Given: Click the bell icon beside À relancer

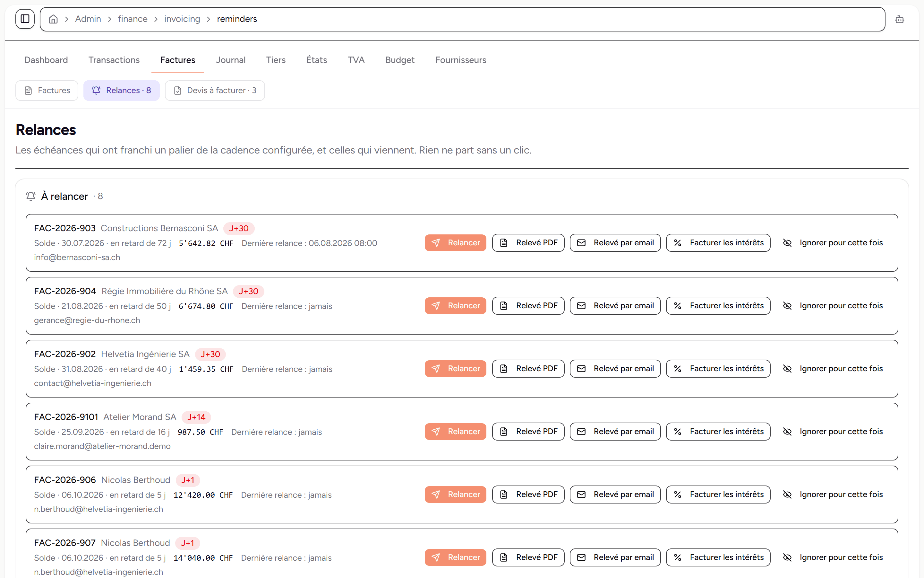Looking at the screenshot, I should coord(31,196).
